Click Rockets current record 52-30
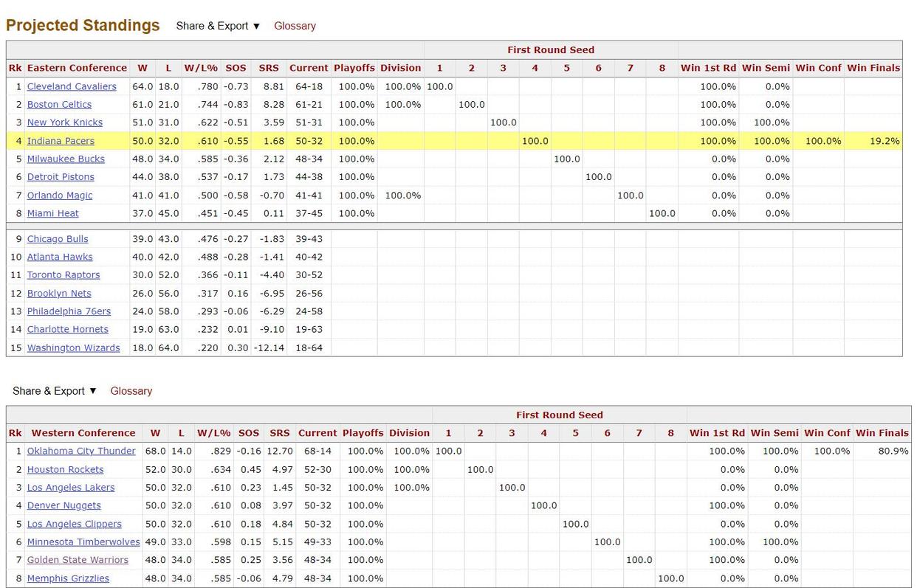 pos(317,469)
